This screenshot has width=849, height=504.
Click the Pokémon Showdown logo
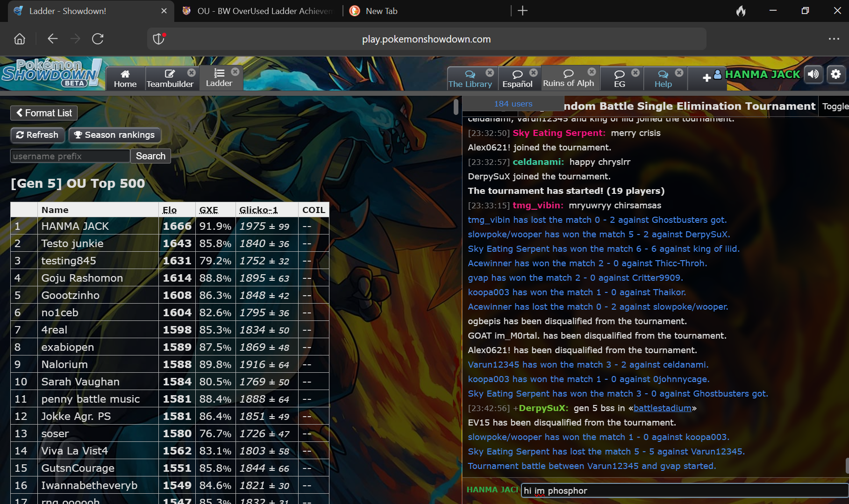(x=51, y=73)
